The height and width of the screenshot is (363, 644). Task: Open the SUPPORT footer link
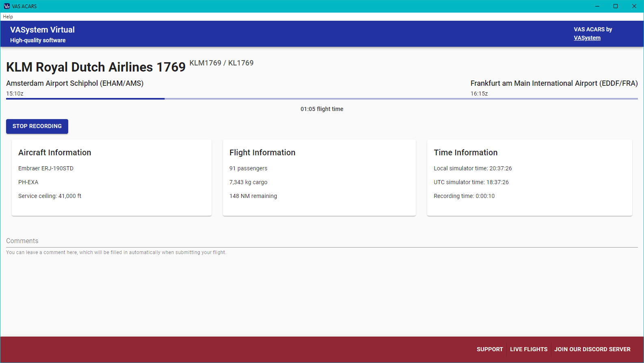(490, 349)
